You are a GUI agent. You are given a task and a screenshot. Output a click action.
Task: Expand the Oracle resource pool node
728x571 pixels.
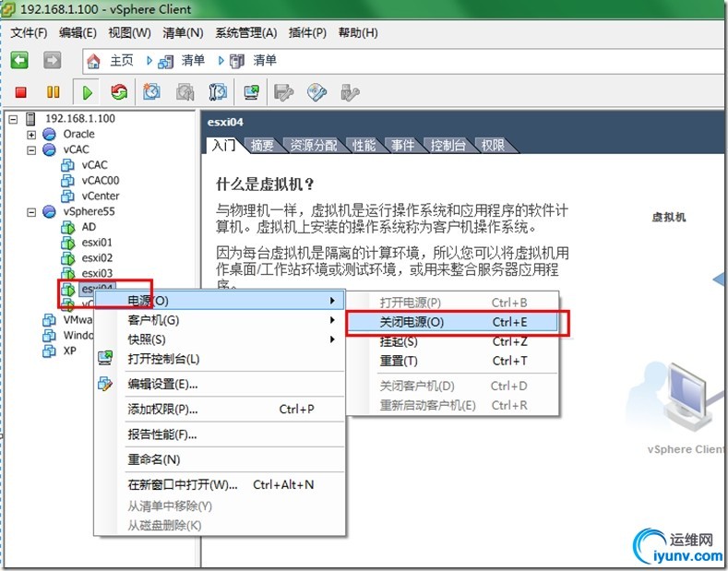coord(31,135)
